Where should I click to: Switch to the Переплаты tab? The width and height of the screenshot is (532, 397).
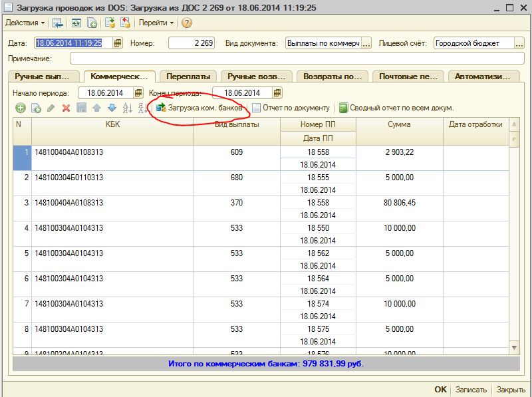188,76
